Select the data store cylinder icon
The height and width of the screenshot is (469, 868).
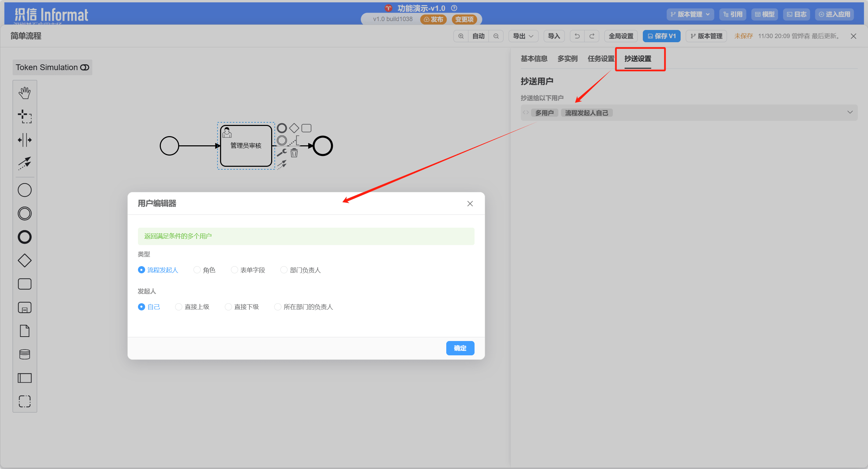point(25,355)
